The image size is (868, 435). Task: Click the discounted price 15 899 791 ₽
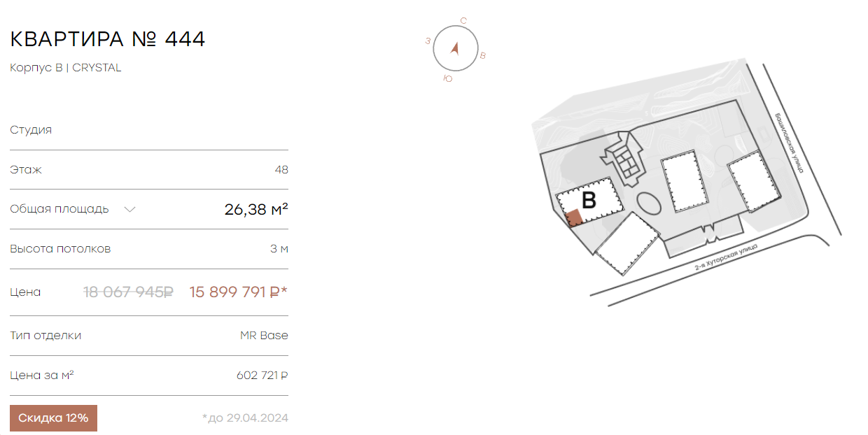(239, 292)
